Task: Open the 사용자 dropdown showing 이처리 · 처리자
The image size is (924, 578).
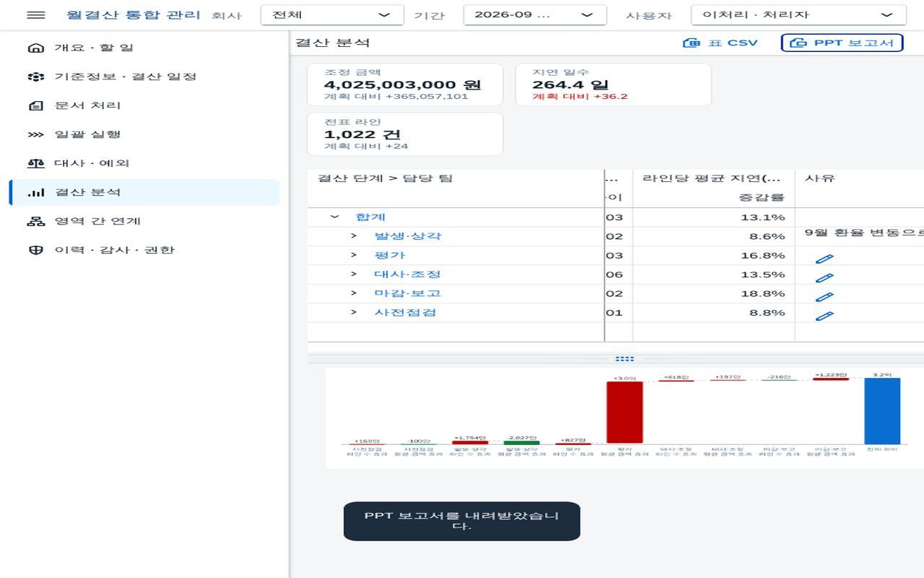Action: (798, 15)
